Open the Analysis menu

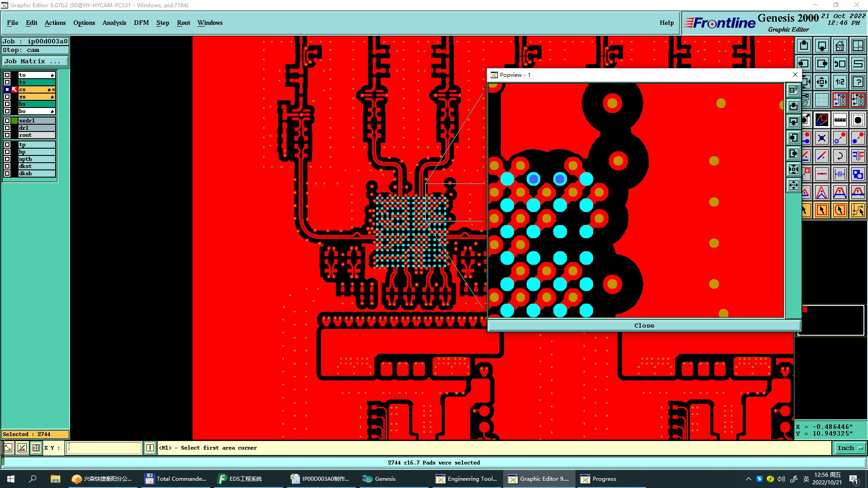point(114,23)
